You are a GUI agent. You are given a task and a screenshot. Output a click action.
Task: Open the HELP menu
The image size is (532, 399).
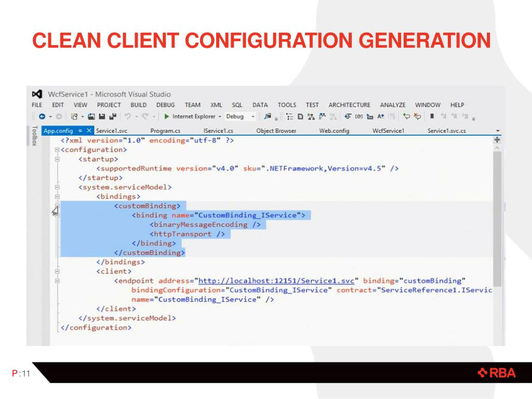point(457,105)
